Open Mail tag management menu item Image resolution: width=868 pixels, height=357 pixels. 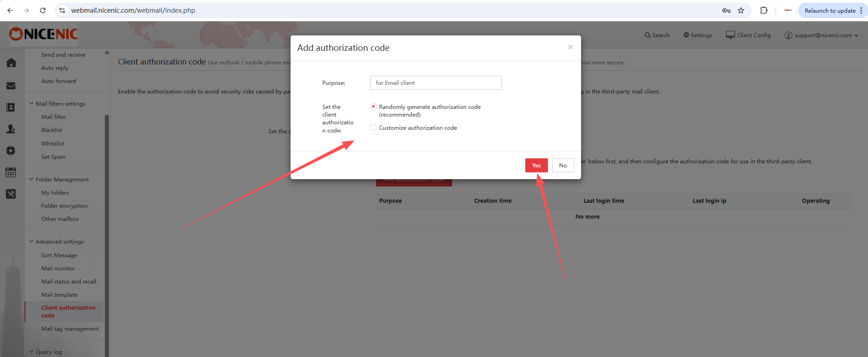tap(70, 329)
